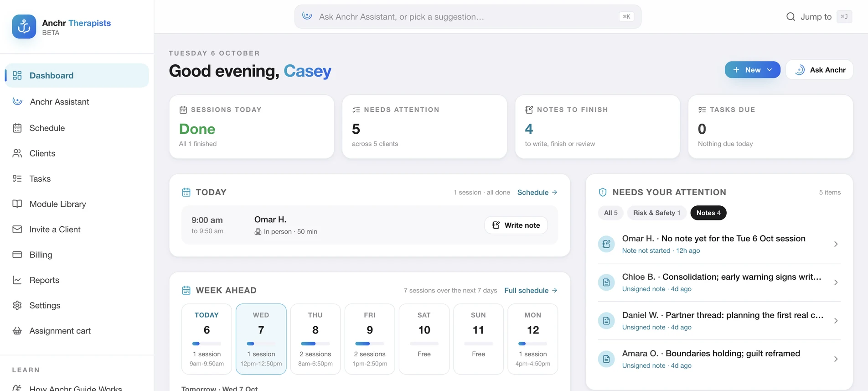Select the Fri 9 day card

[x=370, y=339]
